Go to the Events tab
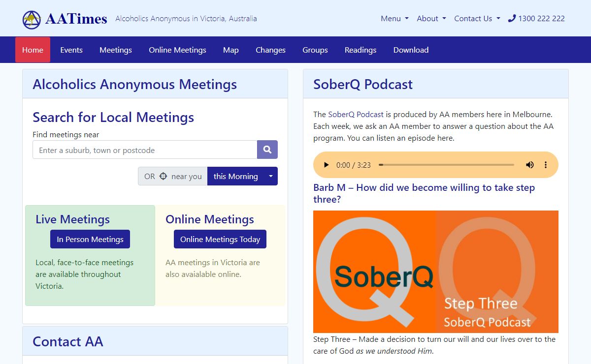This screenshot has width=591, height=364. [71, 50]
